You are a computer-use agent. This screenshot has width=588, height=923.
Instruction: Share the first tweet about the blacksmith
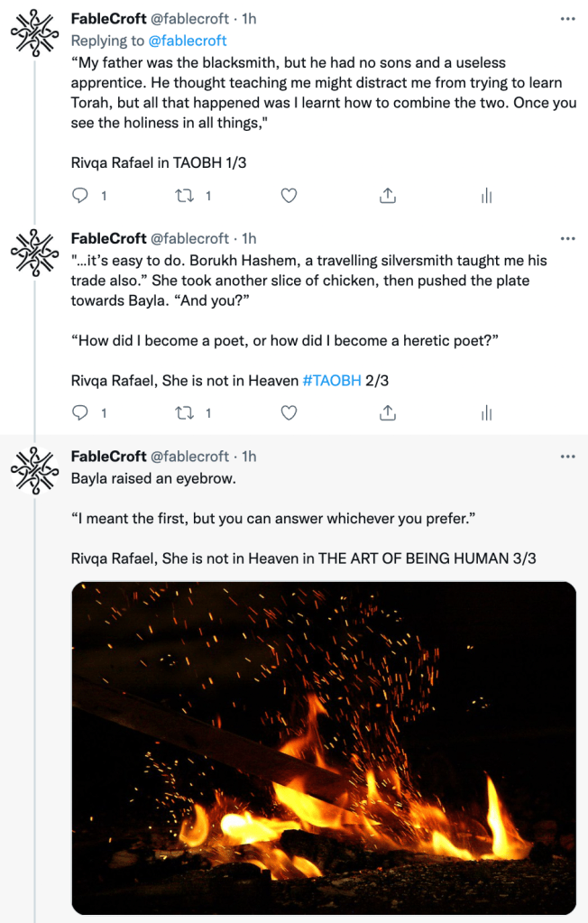pyautogui.click(x=388, y=195)
